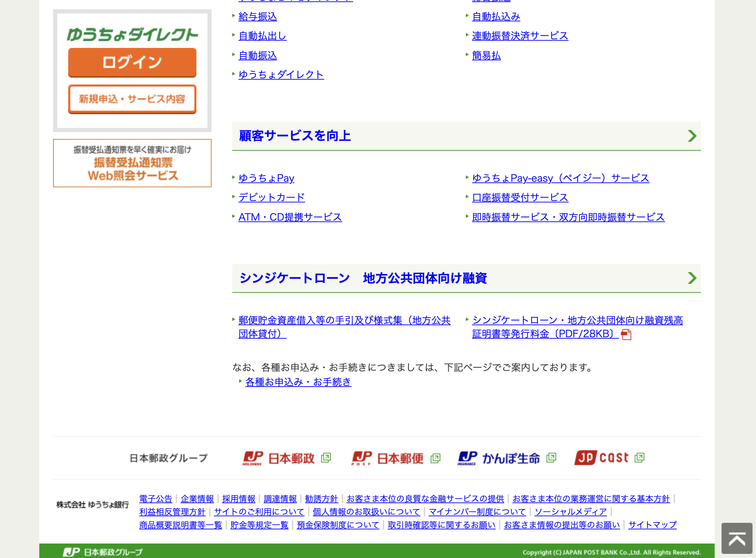The image size is (756, 558).
Task: Open the 日本郵便 post logo link
Action: point(388,458)
